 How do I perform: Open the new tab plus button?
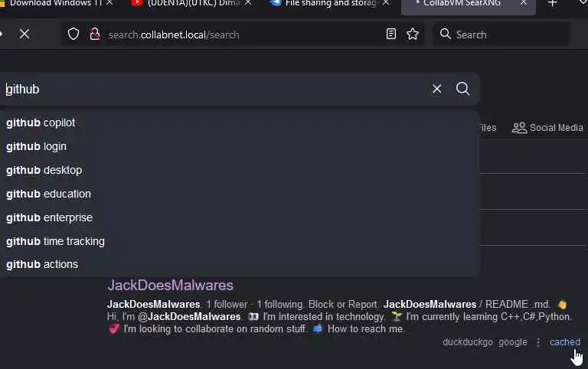(552, 3)
